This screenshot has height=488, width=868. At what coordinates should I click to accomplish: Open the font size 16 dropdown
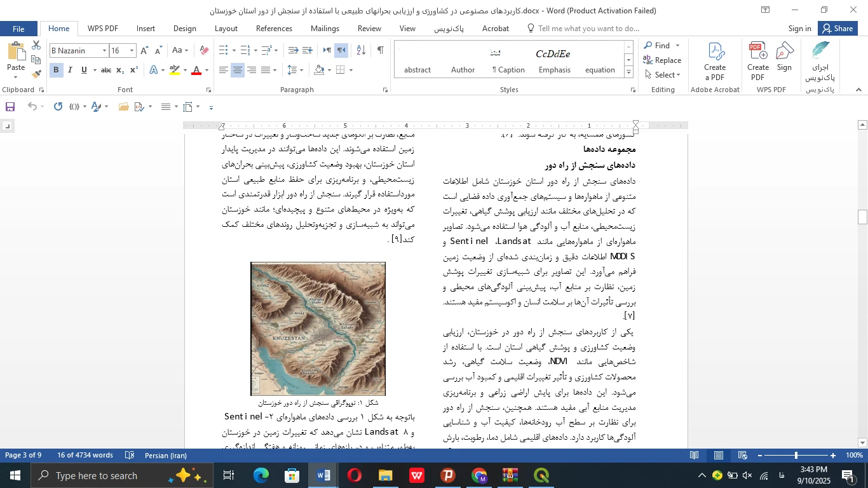(x=132, y=51)
